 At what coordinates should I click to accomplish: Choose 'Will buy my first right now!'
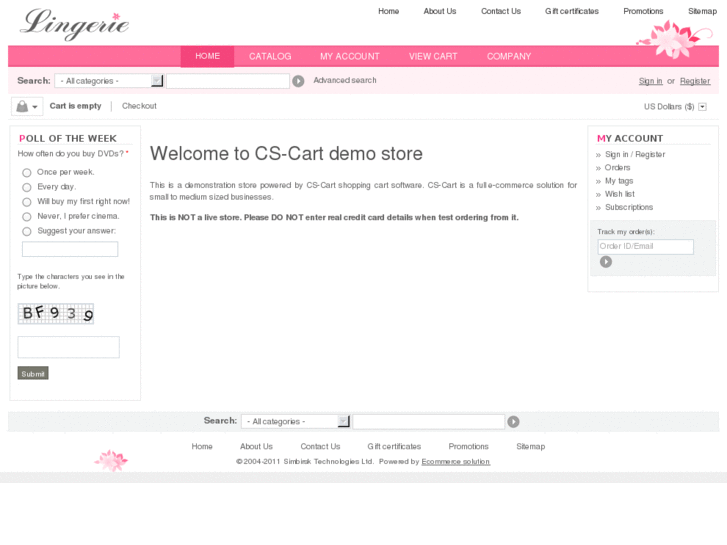27,202
